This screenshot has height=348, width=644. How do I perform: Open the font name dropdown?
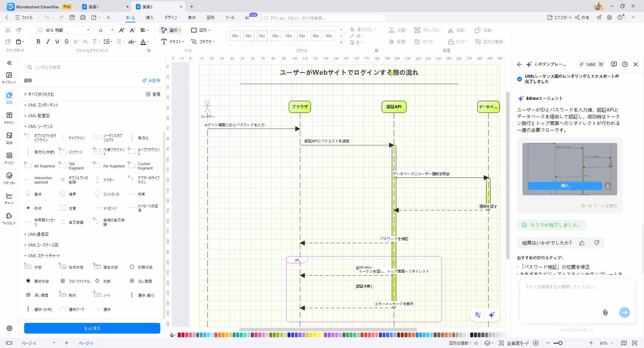[x=88, y=30]
